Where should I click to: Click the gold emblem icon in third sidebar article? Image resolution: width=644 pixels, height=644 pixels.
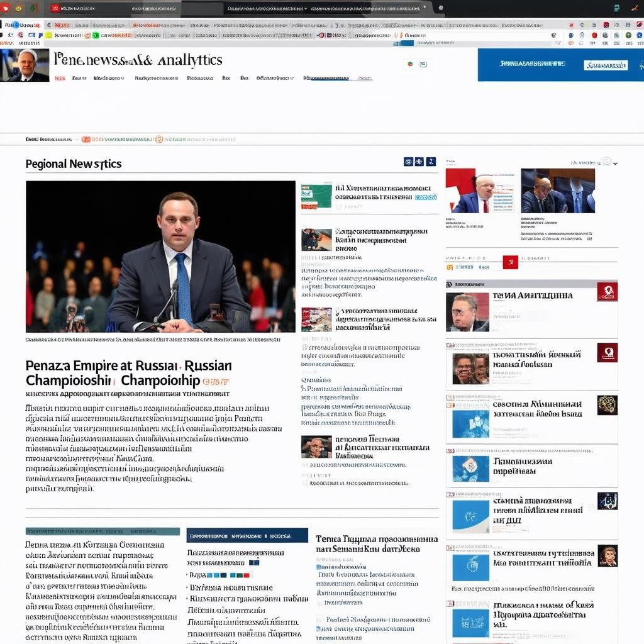[607, 405]
